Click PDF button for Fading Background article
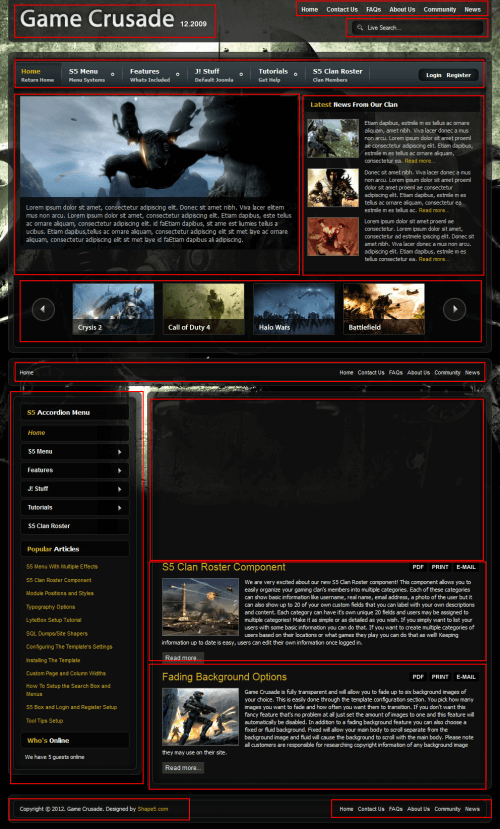The width and height of the screenshot is (500, 829). [418, 677]
